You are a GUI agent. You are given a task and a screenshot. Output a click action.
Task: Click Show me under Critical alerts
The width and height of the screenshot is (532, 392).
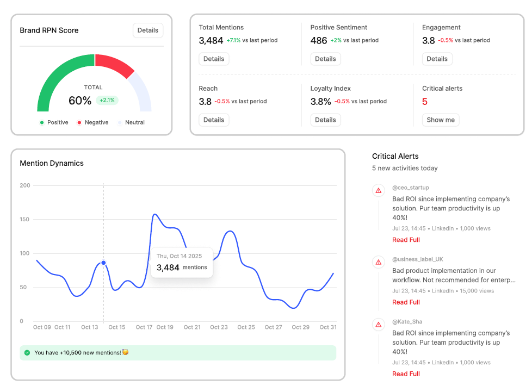click(x=441, y=120)
